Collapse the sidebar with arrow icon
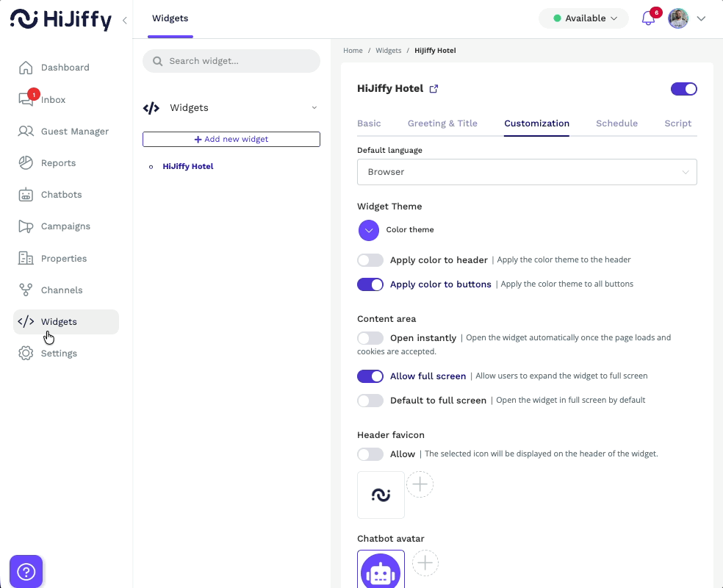723x588 pixels. pyautogui.click(x=125, y=21)
